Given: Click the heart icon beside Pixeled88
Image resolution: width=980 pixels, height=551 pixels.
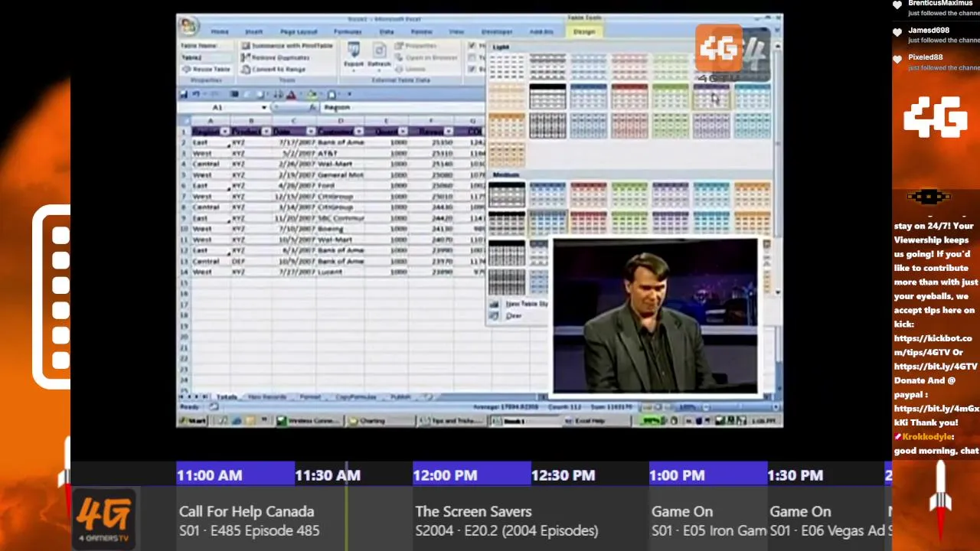Looking at the screenshot, I should click(x=897, y=61).
